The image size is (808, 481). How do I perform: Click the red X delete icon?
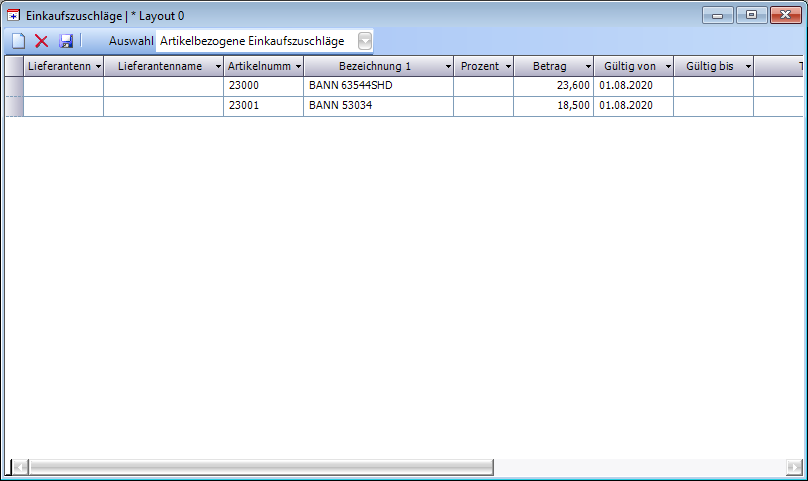42,41
